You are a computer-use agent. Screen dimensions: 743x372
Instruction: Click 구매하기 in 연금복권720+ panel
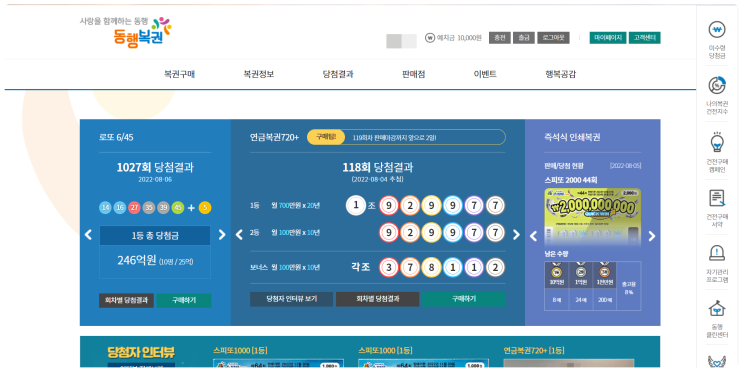[463, 299]
